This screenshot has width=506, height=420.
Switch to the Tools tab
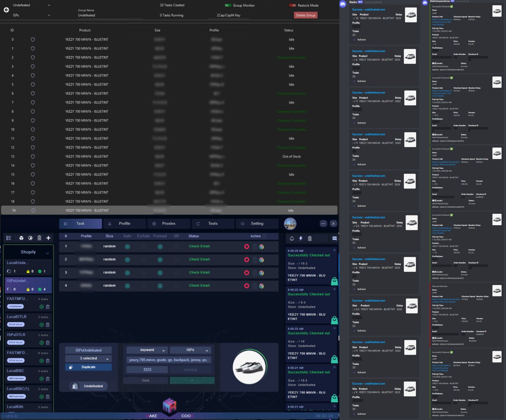(x=213, y=223)
